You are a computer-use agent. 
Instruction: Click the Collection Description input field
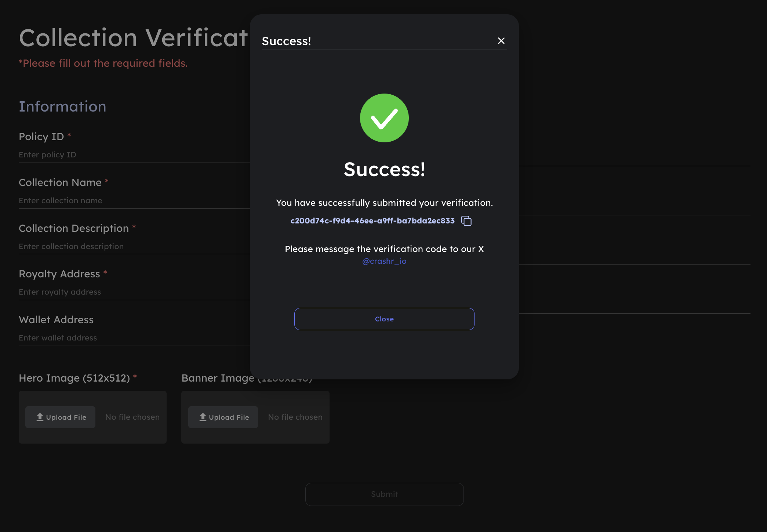coord(134,247)
